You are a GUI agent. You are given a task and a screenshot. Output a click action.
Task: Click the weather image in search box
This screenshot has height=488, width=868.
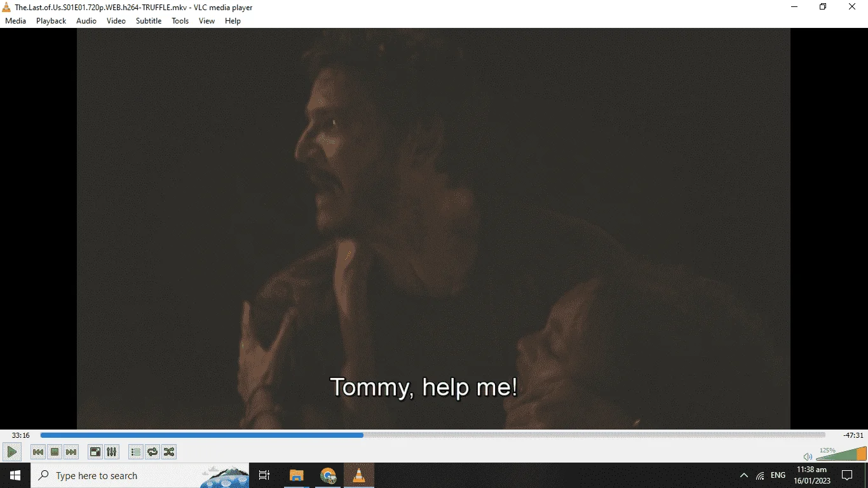(224, 477)
